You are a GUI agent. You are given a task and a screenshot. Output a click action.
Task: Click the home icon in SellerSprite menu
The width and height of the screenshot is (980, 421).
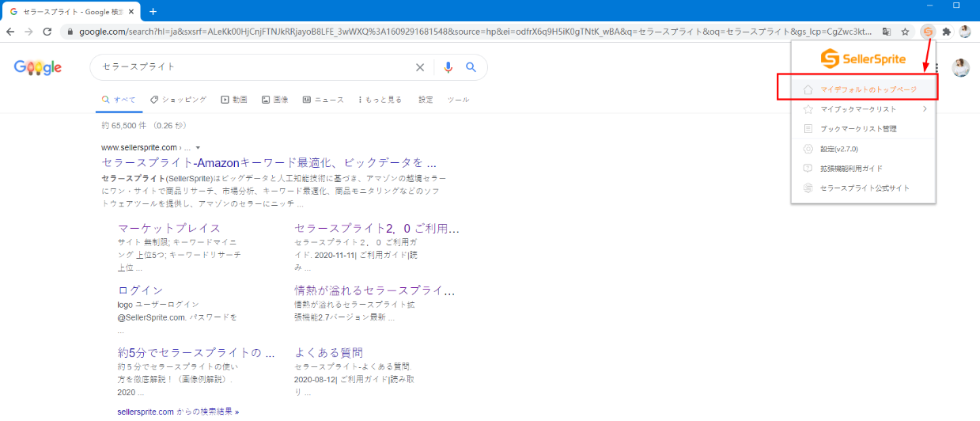(x=808, y=89)
